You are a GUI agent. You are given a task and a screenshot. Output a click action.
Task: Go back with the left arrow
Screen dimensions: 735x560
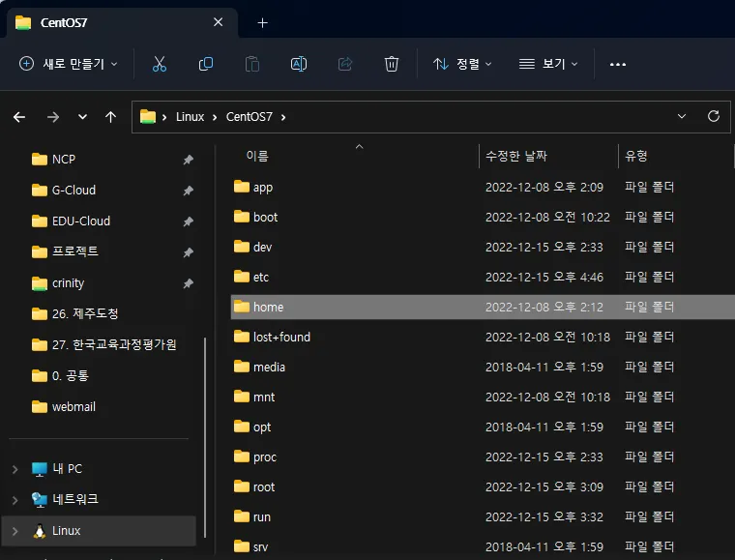click(x=19, y=117)
